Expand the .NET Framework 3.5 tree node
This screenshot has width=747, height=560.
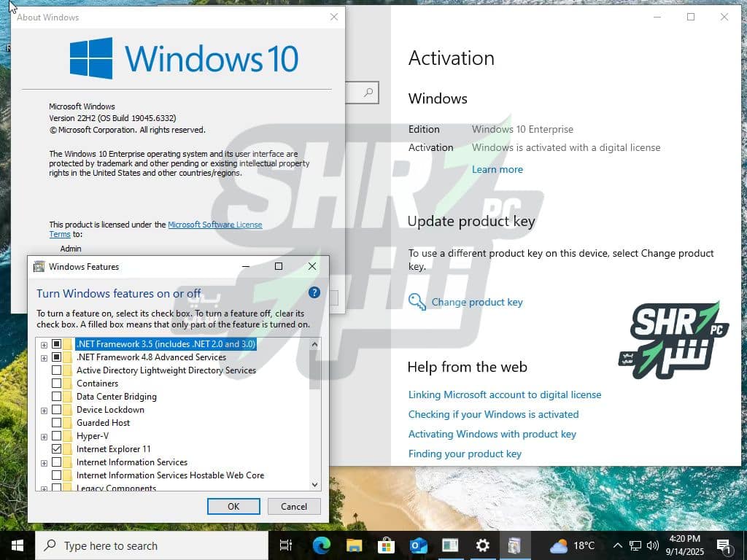pos(44,344)
